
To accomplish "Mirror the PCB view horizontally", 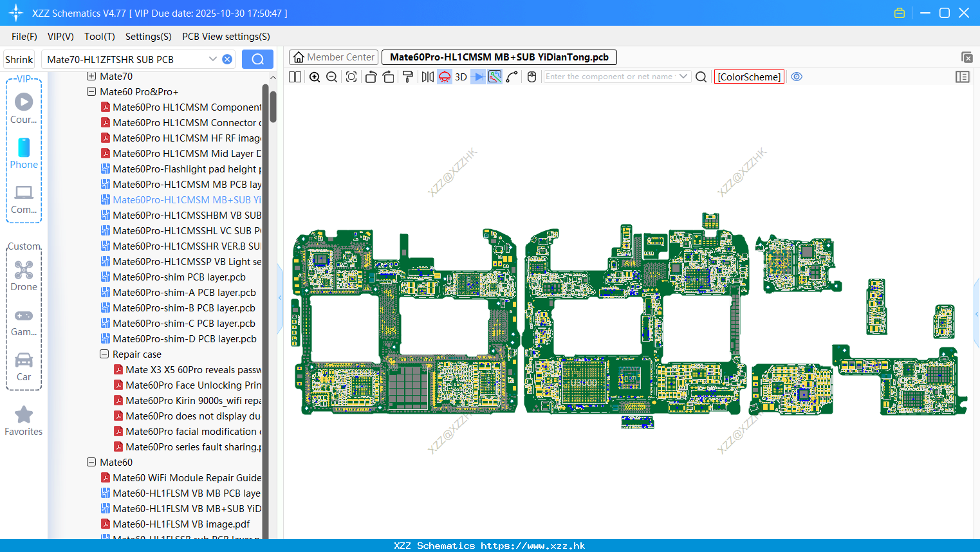I will pos(427,77).
